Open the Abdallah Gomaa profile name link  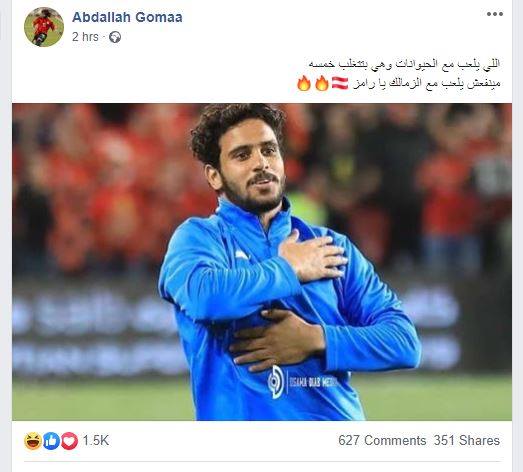pyautogui.click(x=127, y=17)
